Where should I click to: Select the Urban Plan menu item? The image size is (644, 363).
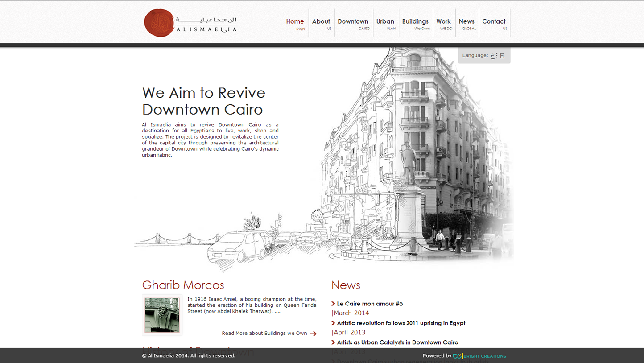click(385, 23)
